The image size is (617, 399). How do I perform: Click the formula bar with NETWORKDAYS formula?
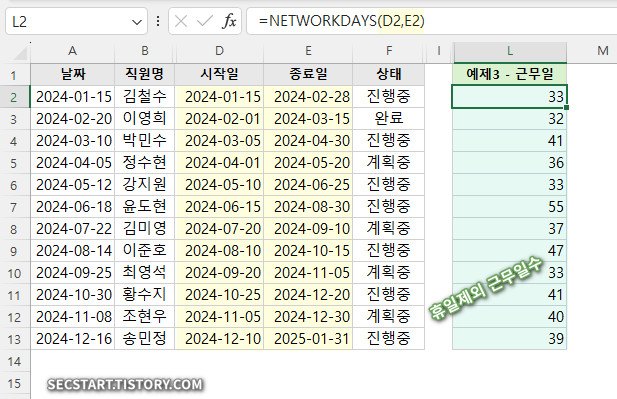(x=432, y=21)
